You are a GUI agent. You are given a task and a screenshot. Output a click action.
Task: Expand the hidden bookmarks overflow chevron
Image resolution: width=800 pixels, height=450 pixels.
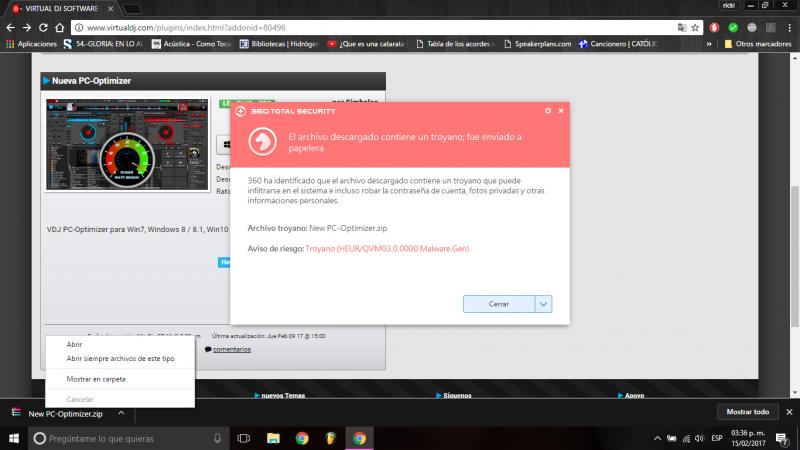click(709, 44)
